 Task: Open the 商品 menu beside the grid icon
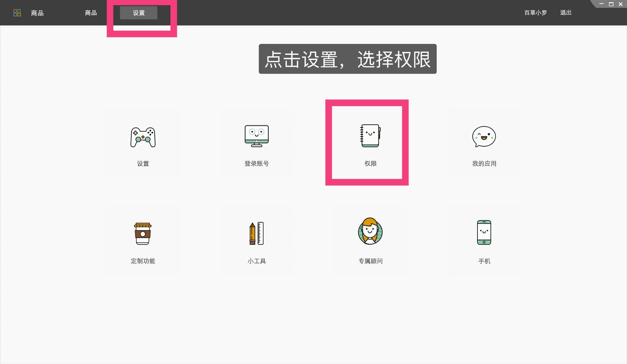(x=37, y=13)
